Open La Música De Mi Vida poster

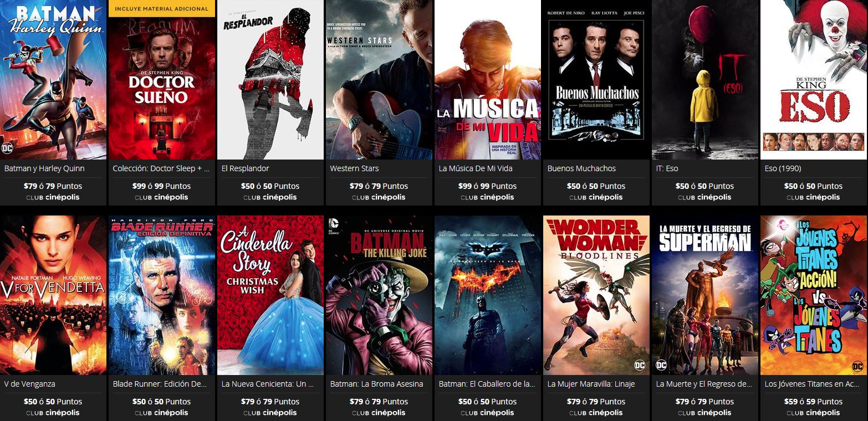pyautogui.click(x=488, y=80)
